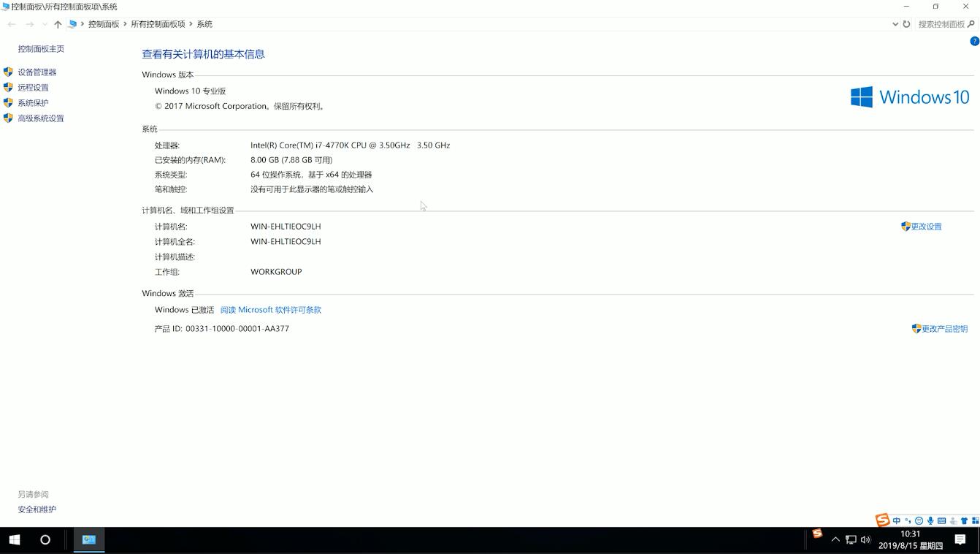980x554 pixels.
Task: Click 更改产品密钥 link
Action: tap(944, 329)
